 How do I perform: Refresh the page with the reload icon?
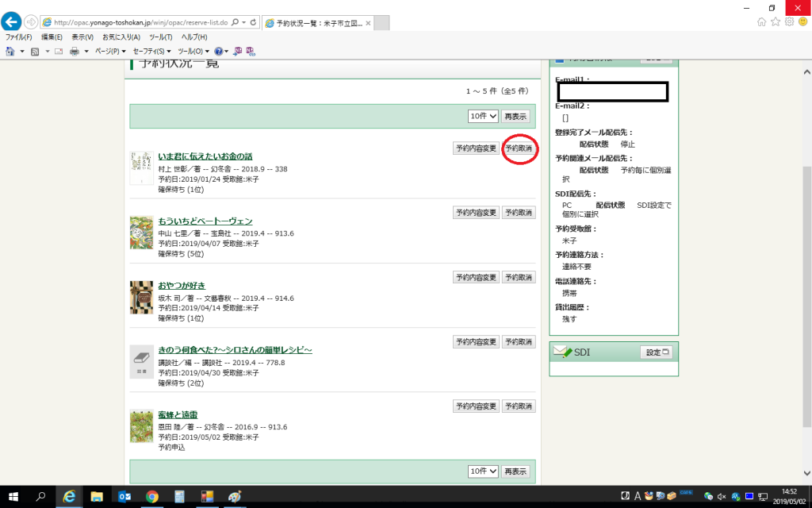click(253, 22)
